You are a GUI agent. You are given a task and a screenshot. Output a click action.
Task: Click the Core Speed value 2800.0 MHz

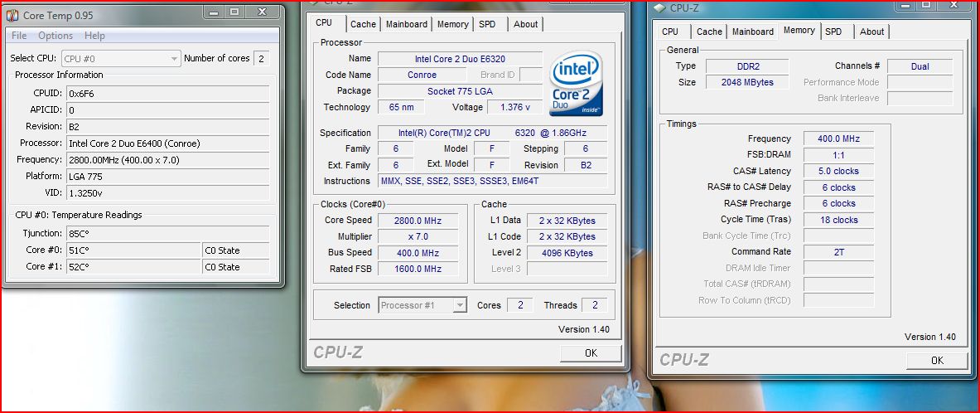(x=418, y=221)
